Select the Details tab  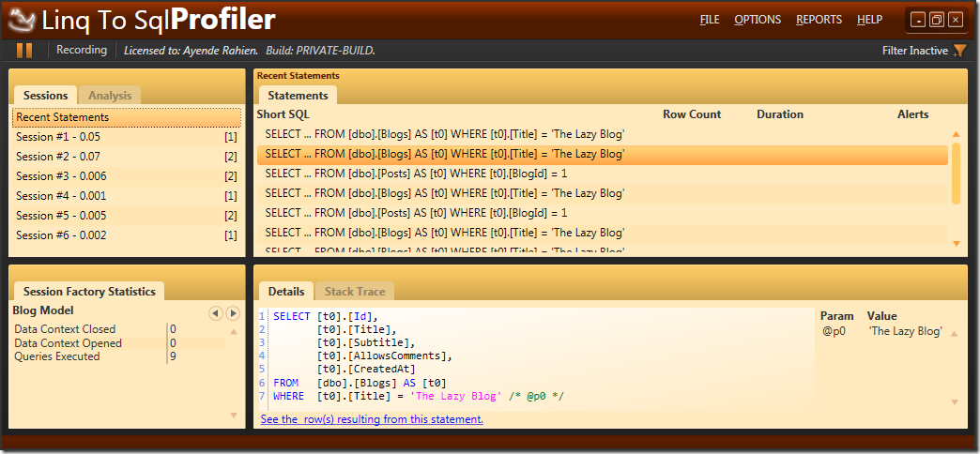pyautogui.click(x=286, y=292)
